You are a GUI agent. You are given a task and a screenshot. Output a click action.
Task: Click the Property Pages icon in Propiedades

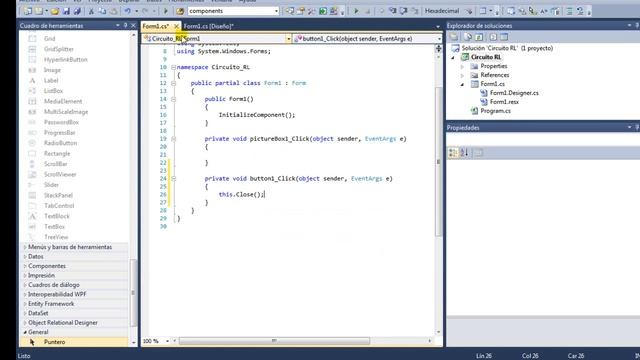(478, 153)
